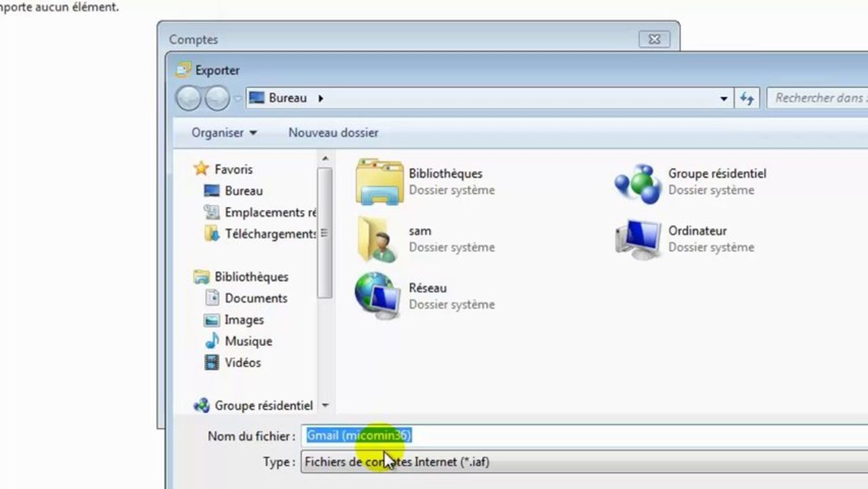The image size is (868, 489).
Task: Select Bureau in the Favoris sidebar
Action: 244,191
